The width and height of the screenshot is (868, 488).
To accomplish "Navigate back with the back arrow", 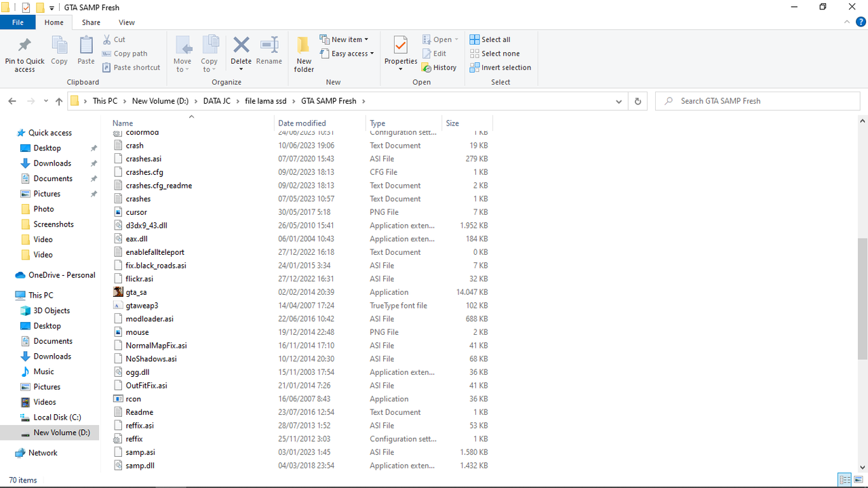I will click(x=12, y=102).
